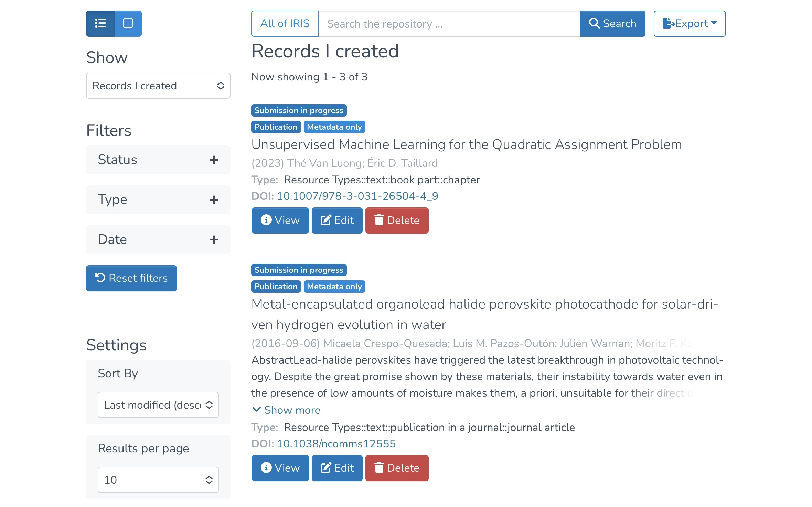Viewport: 812px width, 507px height.
Task: Open the Sort By dropdown
Action: [x=158, y=405]
